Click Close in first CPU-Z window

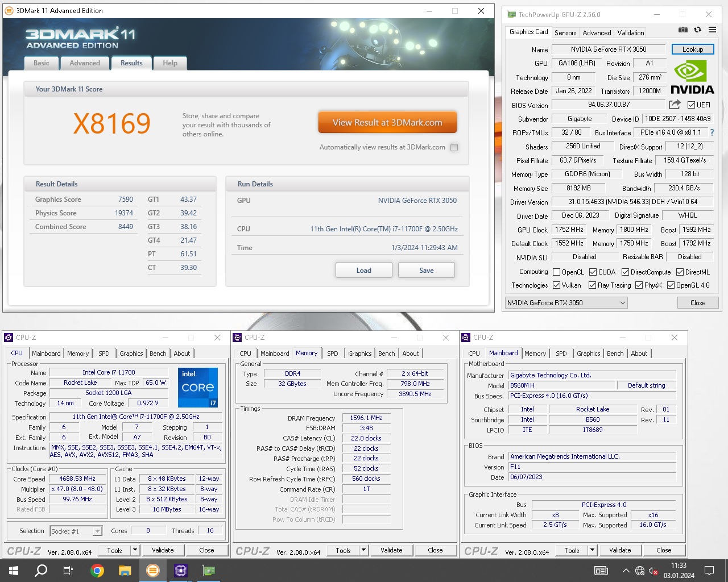coord(206,550)
